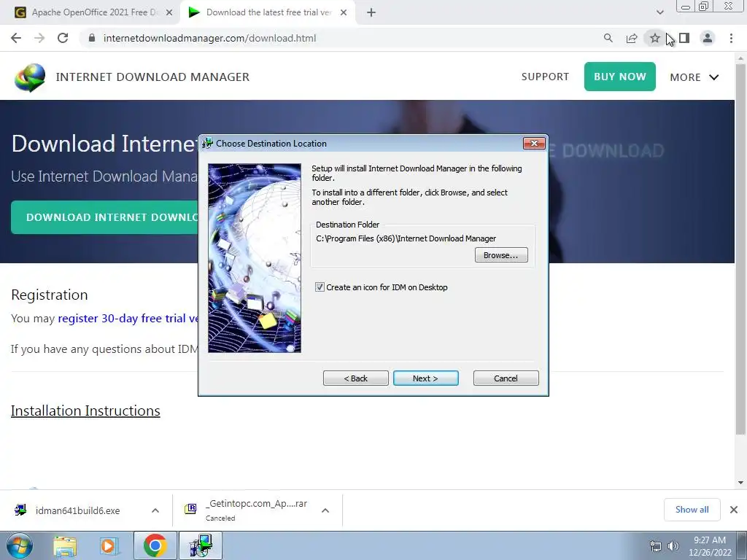747x560 pixels.
Task: Open the Windows Start button
Action: click(19, 545)
